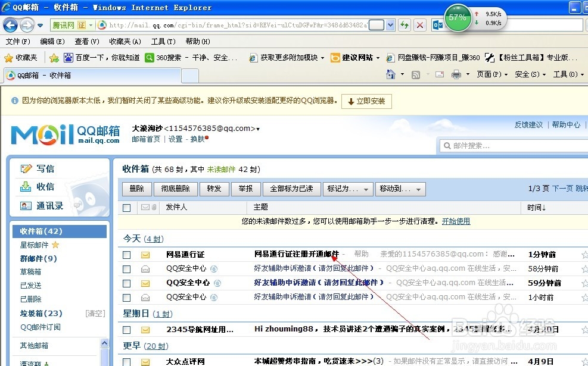Open the recent pages dropdown beside Forward
The width and height of the screenshot is (588, 366).
tap(40, 26)
